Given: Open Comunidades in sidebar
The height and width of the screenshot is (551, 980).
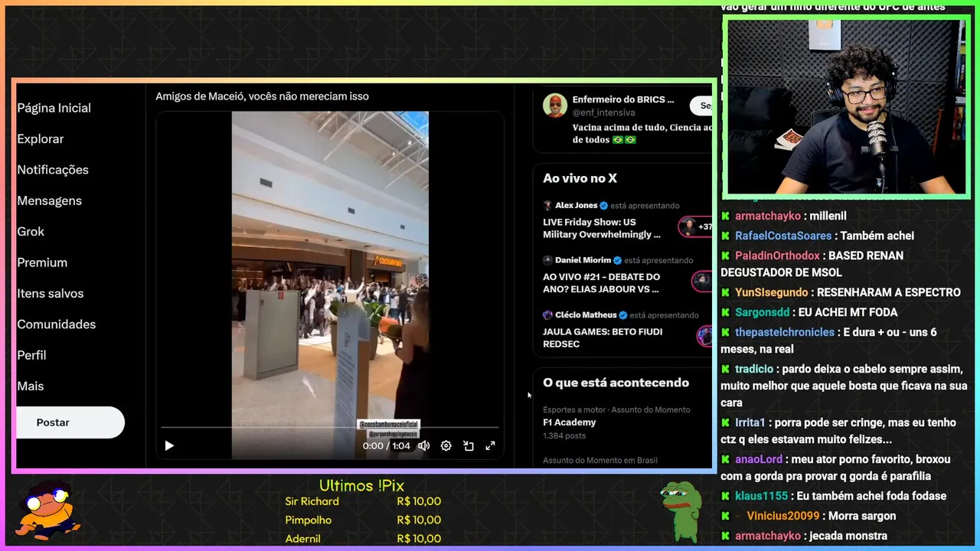Looking at the screenshot, I should 57,324.
